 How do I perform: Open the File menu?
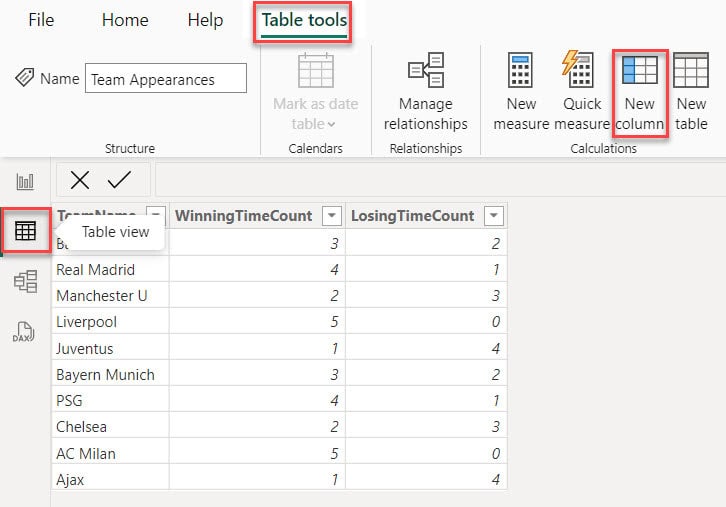coord(41,20)
